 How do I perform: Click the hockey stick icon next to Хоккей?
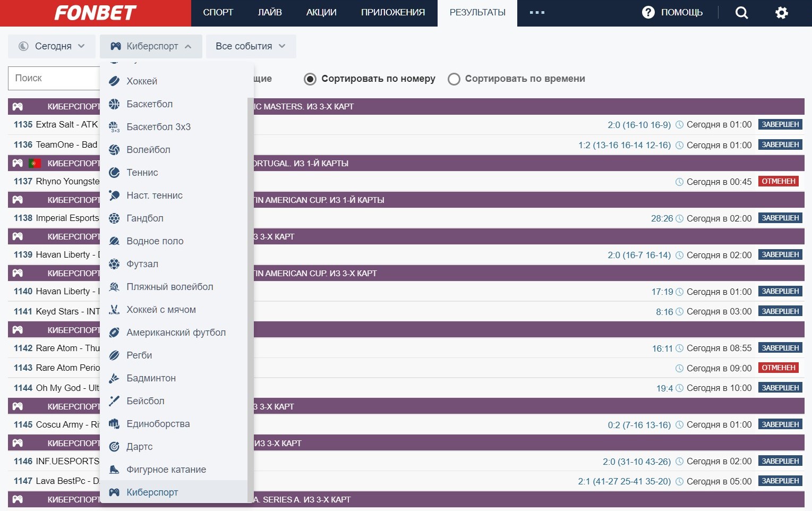click(x=114, y=81)
